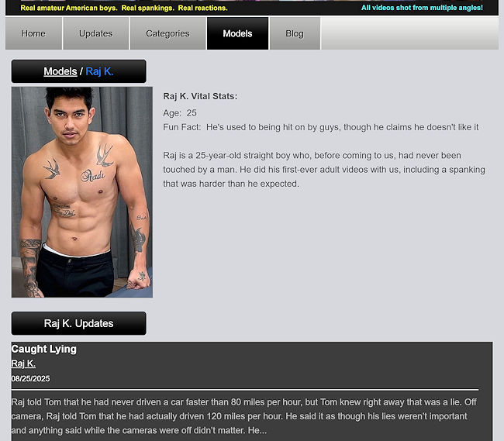Click the empty navigation bar area beside Blog
Screen dimensions: 504x441
coord(410,33)
